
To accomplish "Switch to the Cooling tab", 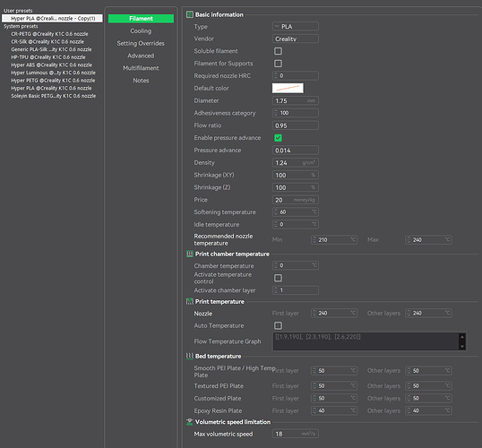I will tap(141, 31).
